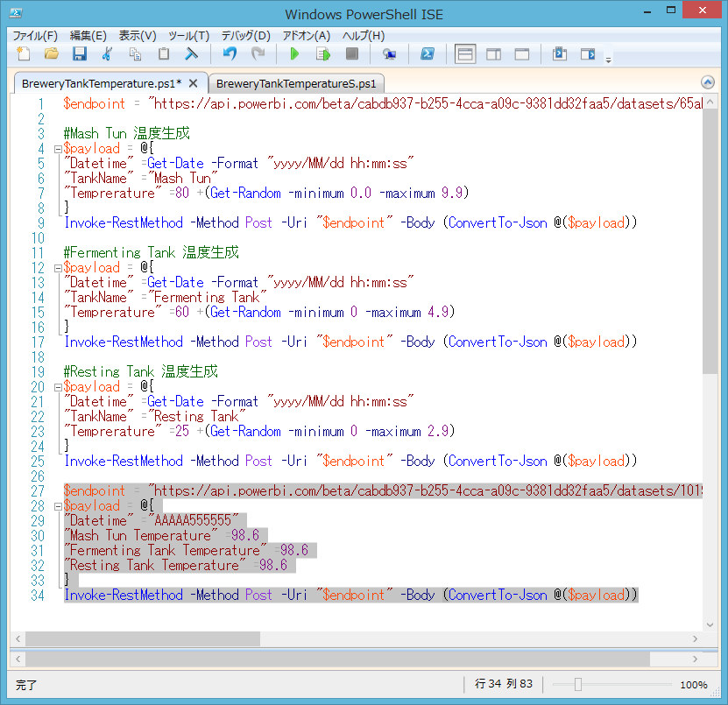Collapse the $payload block at line 20

point(58,387)
